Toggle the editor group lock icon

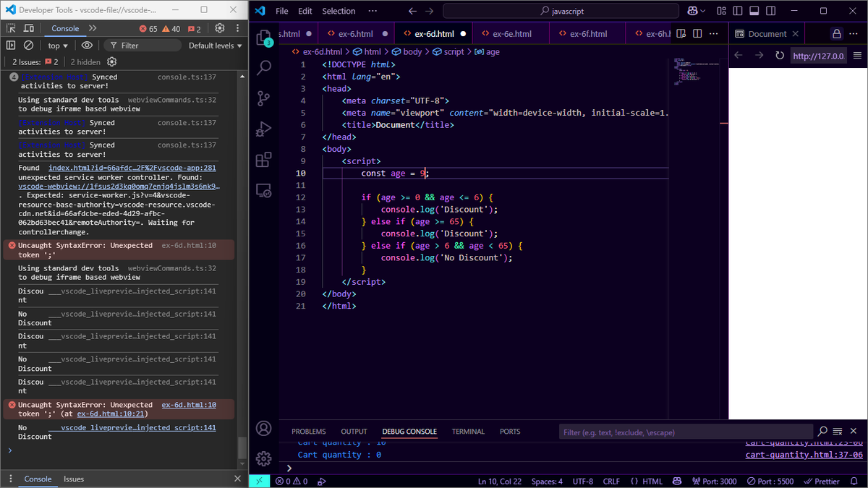pos(837,34)
